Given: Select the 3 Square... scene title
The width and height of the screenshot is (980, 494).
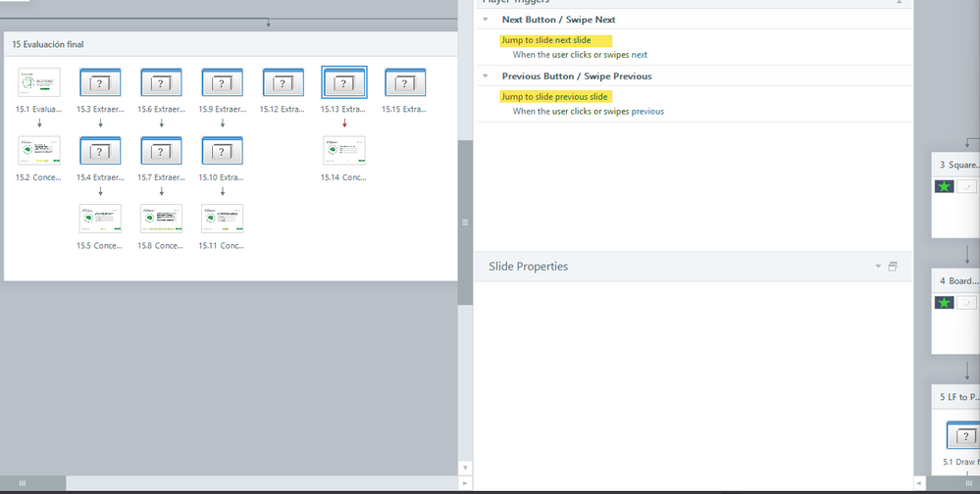Looking at the screenshot, I should (958, 165).
